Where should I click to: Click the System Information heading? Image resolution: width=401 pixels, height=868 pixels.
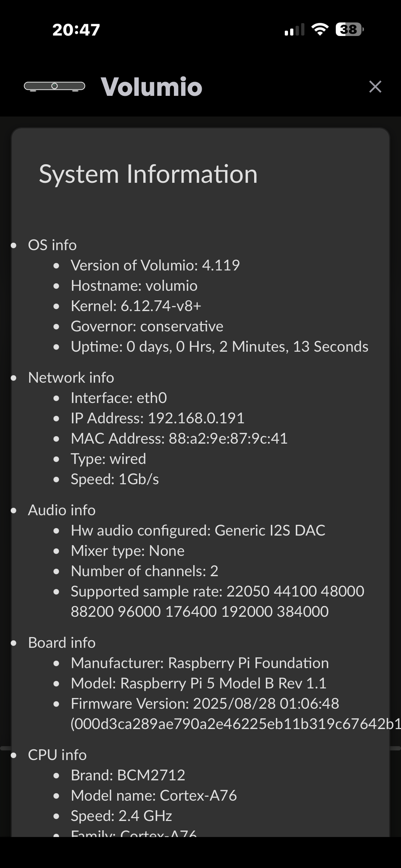tap(148, 174)
